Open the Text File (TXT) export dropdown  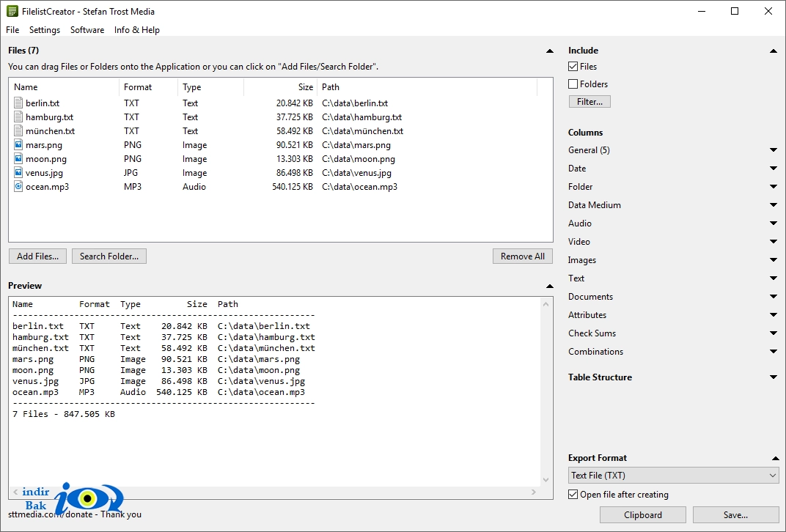coord(673,476)
